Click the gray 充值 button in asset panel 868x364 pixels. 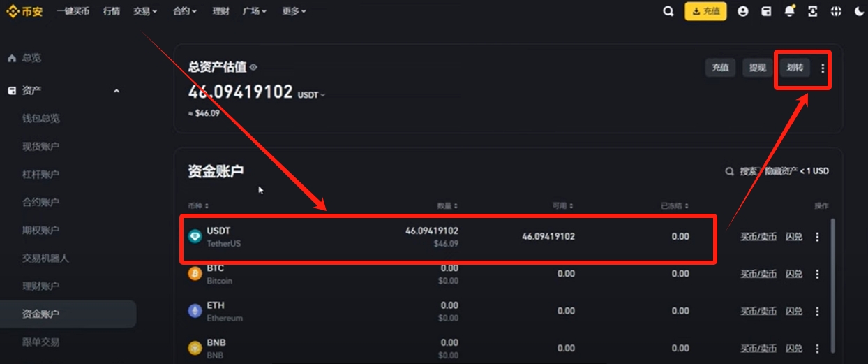tap(720, 68)
